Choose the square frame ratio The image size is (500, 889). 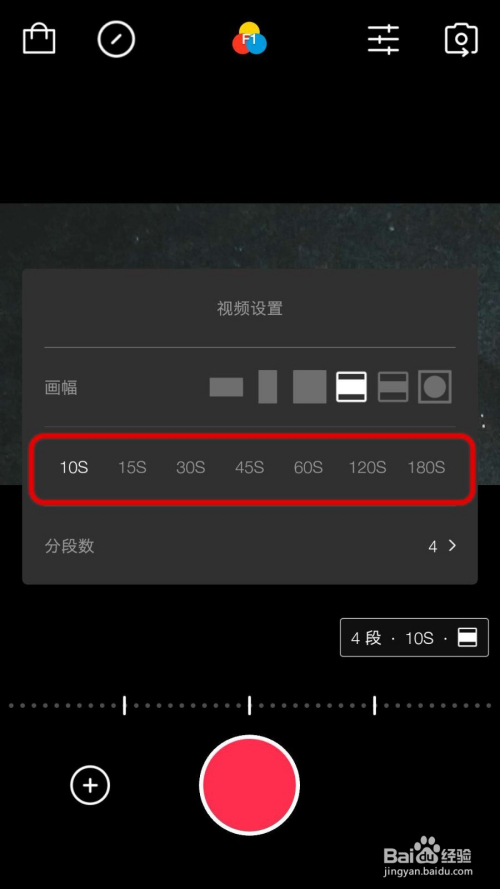coord(310,387)
